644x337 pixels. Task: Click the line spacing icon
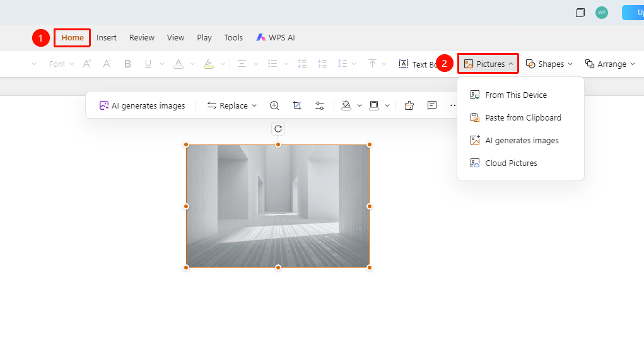point(342,64)
